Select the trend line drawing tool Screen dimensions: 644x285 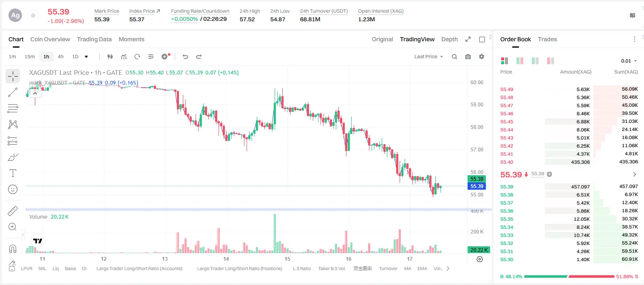tap(13, 92)
